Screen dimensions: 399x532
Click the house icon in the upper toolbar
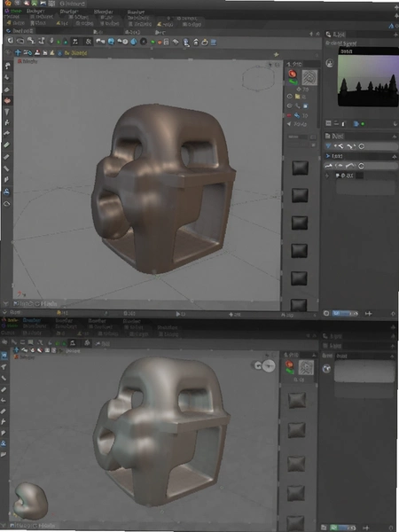196,42
